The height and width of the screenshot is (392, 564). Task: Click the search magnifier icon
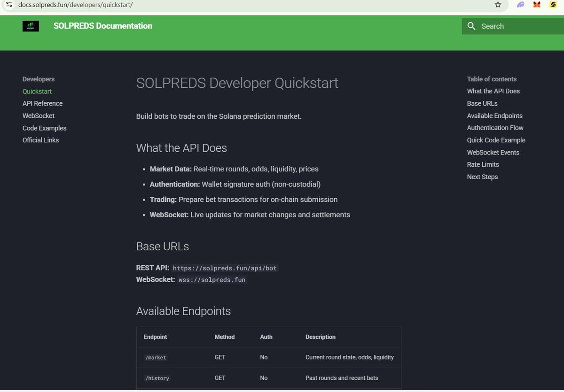click(471, 26)
